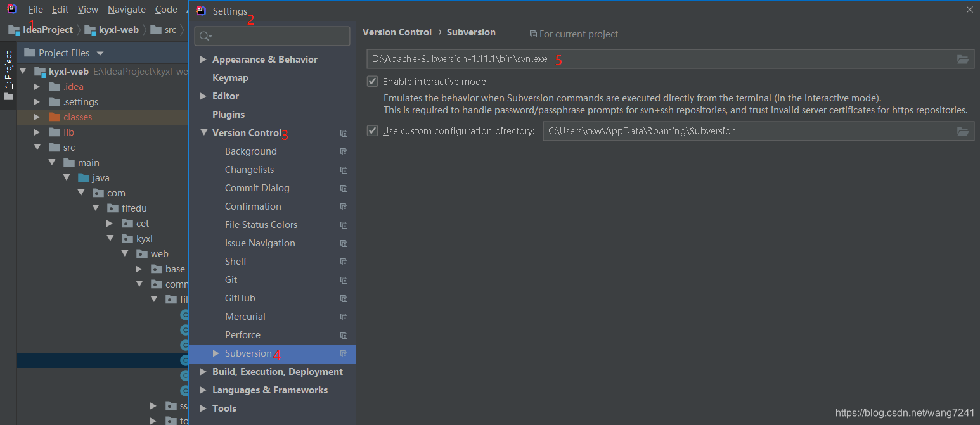
Task: Open Perforce settings page
Action: click(x=243, y=335)
